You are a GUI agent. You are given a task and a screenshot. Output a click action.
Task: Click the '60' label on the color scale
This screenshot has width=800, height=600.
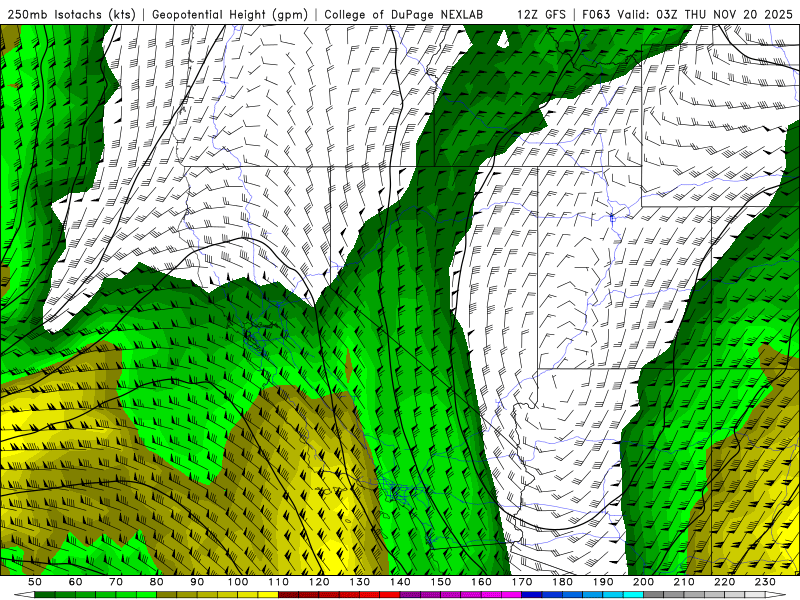[x=76, y=582]
